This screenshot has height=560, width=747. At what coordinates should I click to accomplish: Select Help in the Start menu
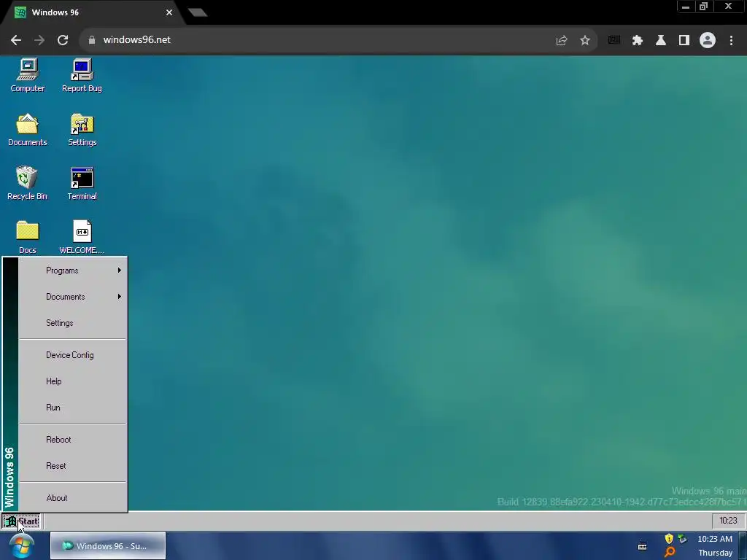(x=72, y=381)
